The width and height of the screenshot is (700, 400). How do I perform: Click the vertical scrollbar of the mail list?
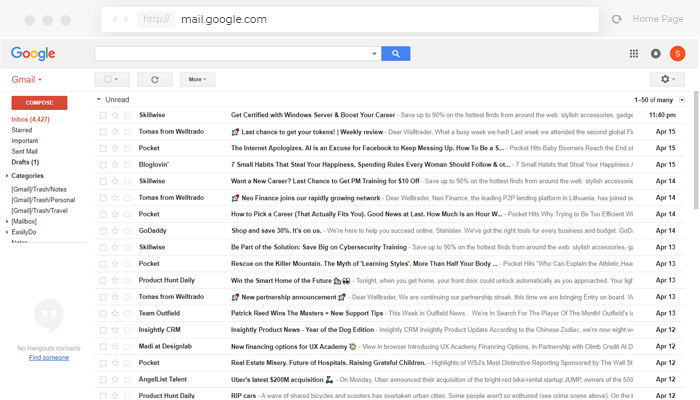click(696, 152)
